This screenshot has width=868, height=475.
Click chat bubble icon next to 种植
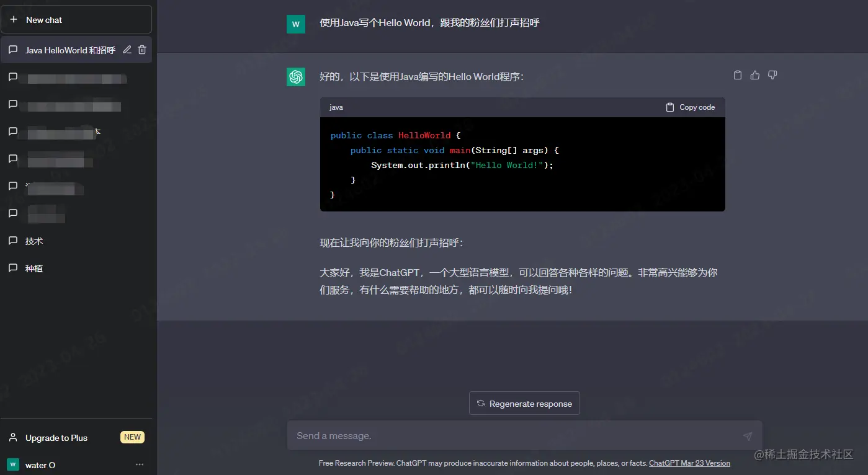[x=12, y=268]
